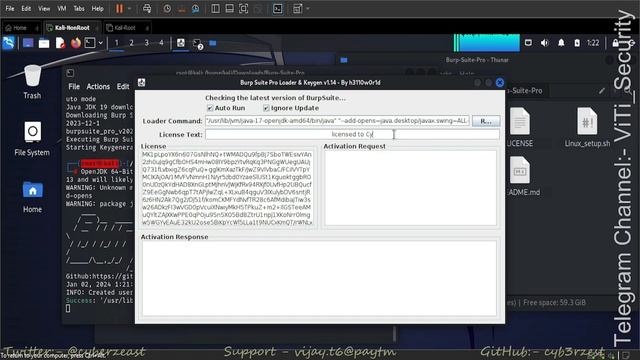
Task: Open the VMware View menu
Action: click(x=44, y=9)
